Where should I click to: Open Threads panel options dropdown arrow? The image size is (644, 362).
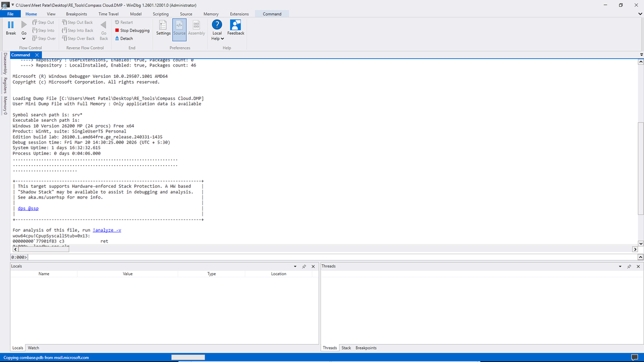click(621, 267)
